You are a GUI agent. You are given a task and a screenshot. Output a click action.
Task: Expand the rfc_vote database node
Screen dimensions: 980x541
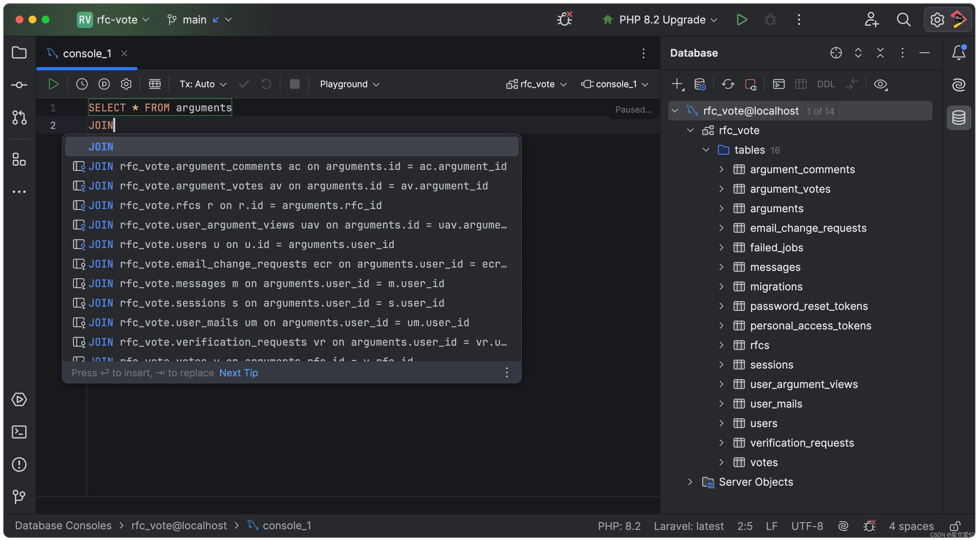pos(690,130)
